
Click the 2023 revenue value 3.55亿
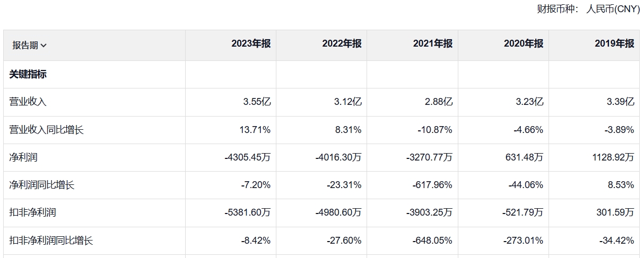pos(257,102)
